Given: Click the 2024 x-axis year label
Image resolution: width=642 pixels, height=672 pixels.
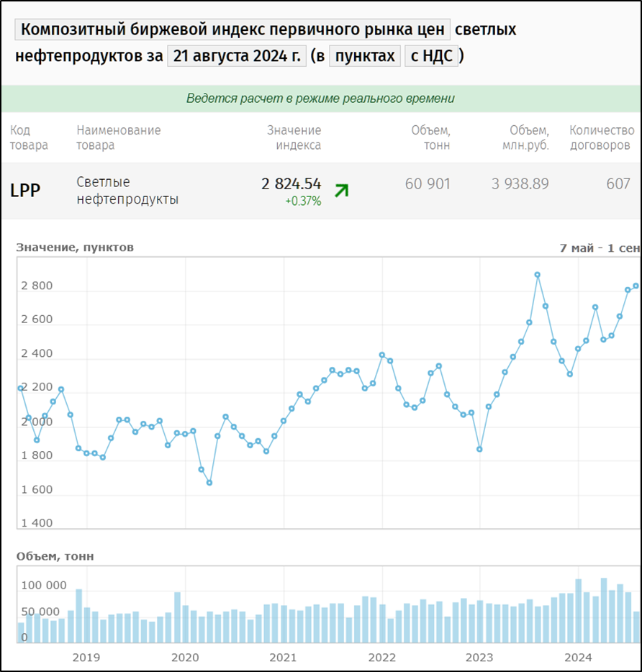Looking at the screenshot, I should coord(578,658).
